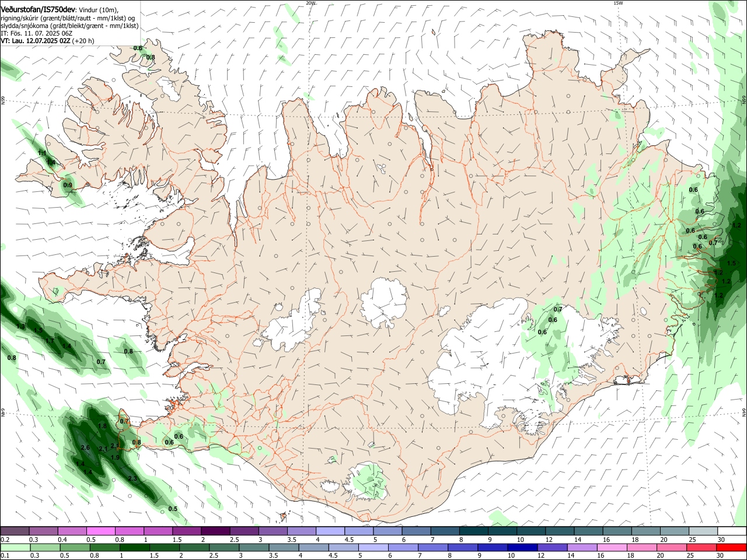Click the 18 label under the upper legend row

635,540
